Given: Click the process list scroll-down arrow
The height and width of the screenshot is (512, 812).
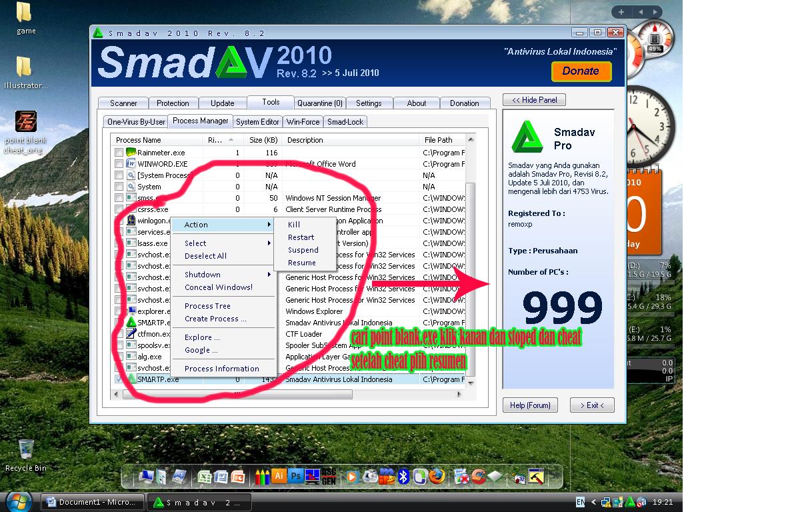Looking at the screenshot, I should (x=471, y=382).
